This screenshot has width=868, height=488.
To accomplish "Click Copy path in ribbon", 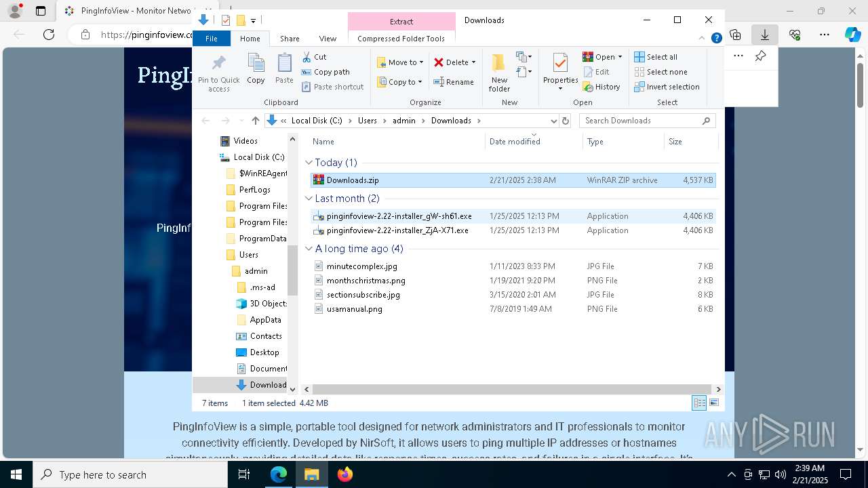I will point(325,72).
